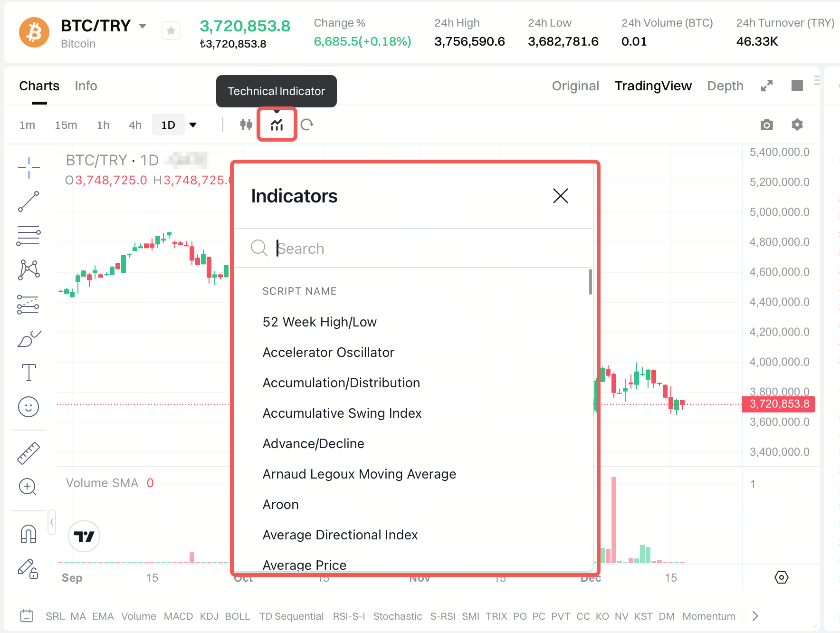Open the timeframe dropdown arrow beside 1D
This screenshot has width=840, height=633.
pyautogui.click(x=193, y=125)
